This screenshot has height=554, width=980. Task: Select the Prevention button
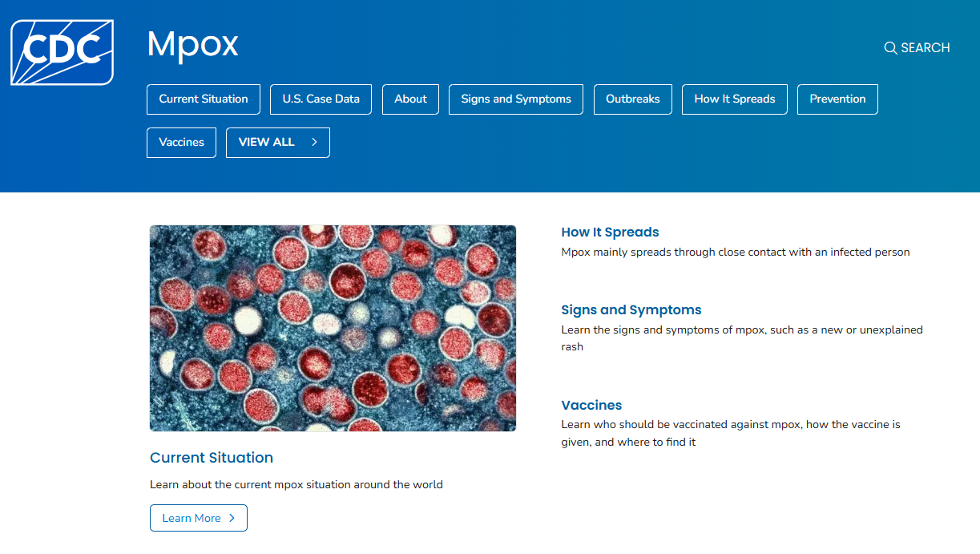tap(837, 99)
